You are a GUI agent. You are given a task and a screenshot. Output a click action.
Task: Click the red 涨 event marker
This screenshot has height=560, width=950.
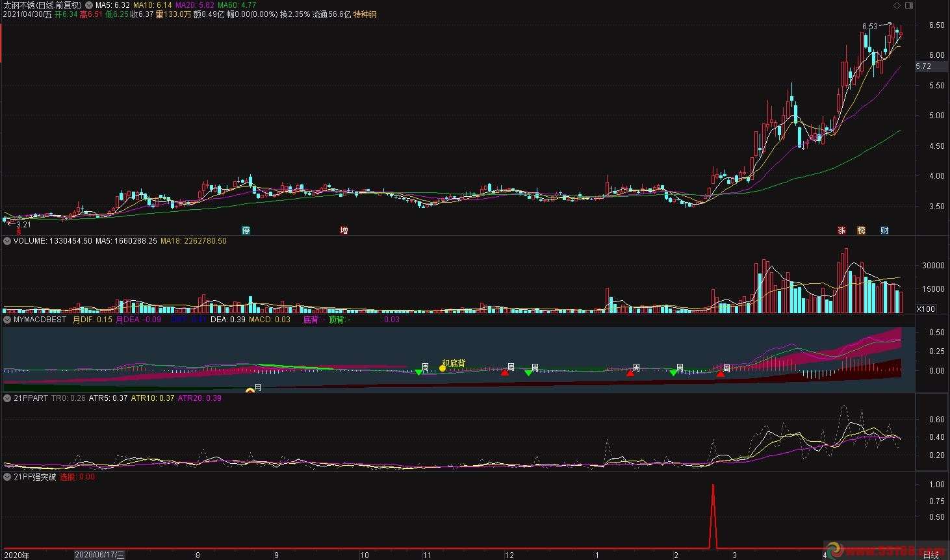[x=841, y=231]
